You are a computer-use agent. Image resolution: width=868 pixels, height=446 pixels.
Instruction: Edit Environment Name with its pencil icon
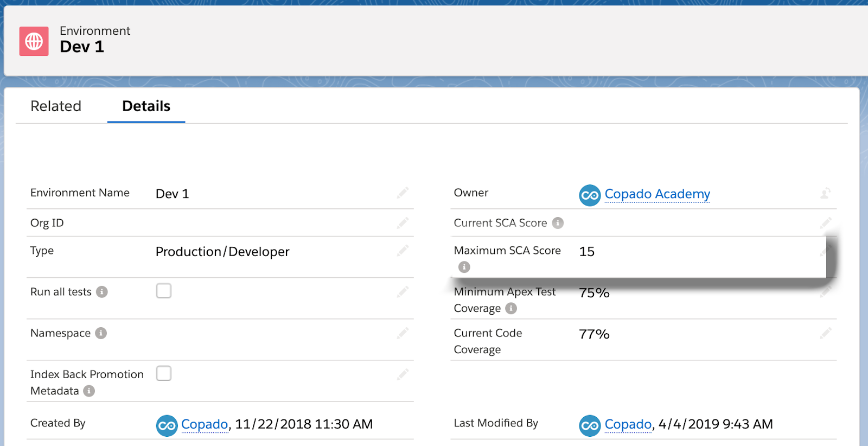403,193
